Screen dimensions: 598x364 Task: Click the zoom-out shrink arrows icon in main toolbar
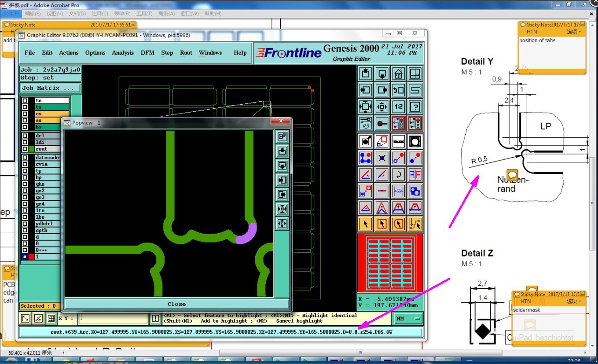382,106
